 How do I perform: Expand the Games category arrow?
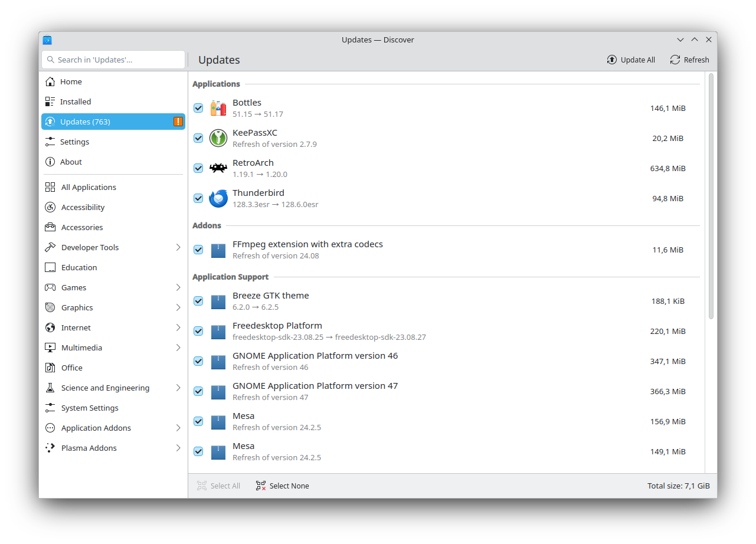178,287
